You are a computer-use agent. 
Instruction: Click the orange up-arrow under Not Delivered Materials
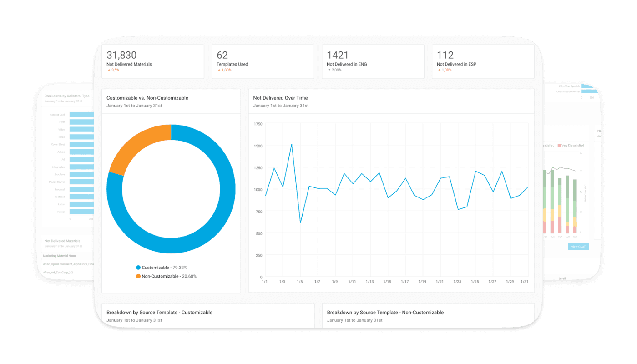point(109,71)
